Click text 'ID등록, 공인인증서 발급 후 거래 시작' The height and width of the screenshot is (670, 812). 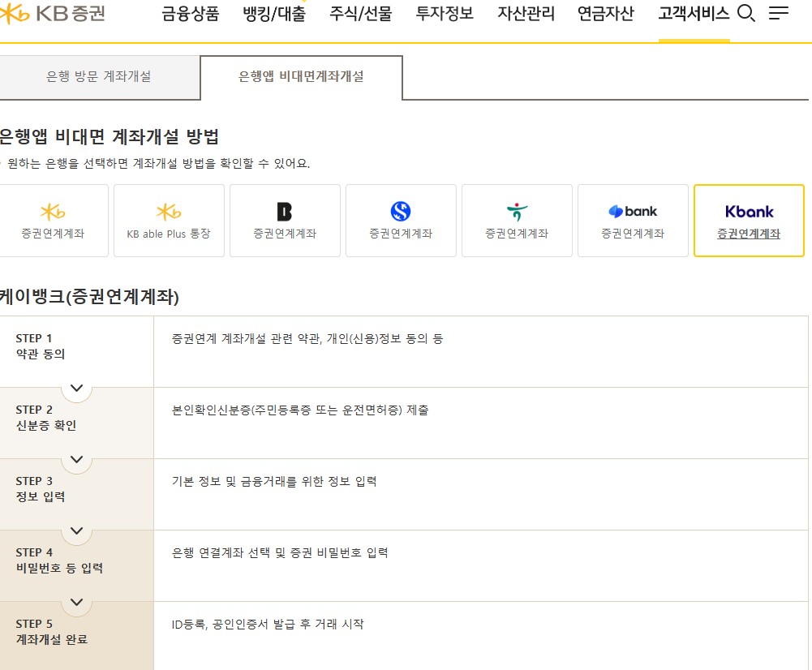[x=268, y=625]
